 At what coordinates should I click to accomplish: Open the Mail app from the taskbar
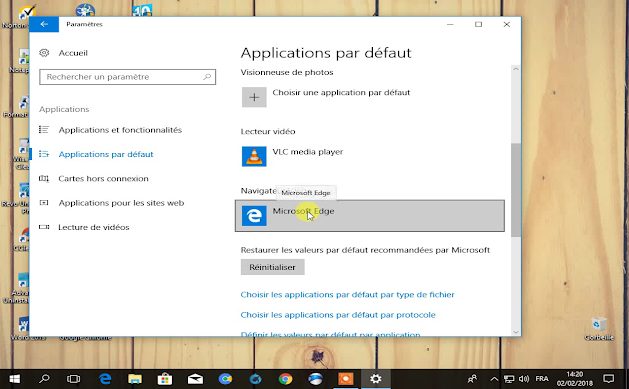tap(195, 379)
